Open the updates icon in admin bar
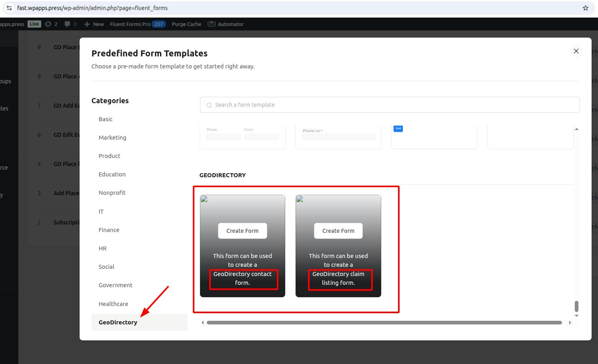Image resolution: width=598 pixels, height=364 pixels. coord(48,24)
